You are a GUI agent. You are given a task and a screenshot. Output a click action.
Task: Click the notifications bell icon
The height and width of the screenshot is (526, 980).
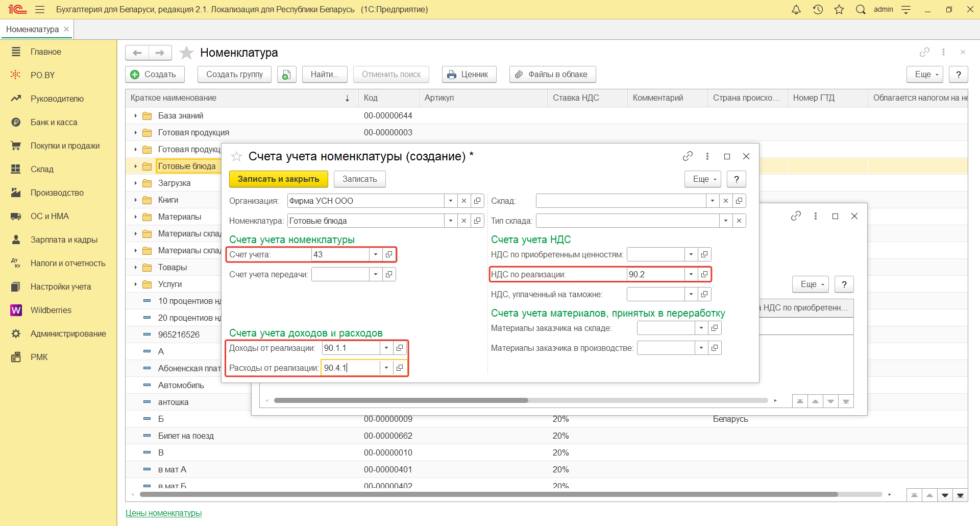click(x=796, y=10)
